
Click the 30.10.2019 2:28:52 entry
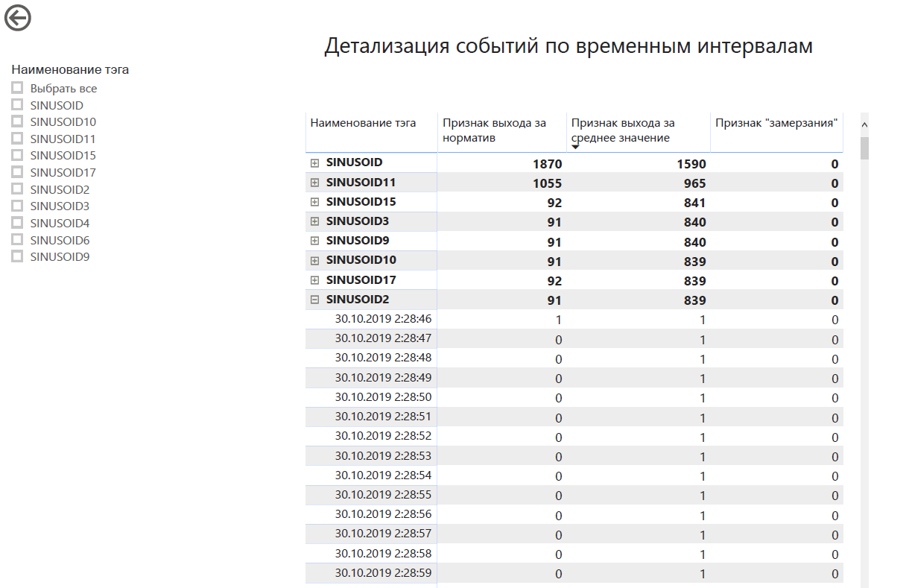click(383, 436)
